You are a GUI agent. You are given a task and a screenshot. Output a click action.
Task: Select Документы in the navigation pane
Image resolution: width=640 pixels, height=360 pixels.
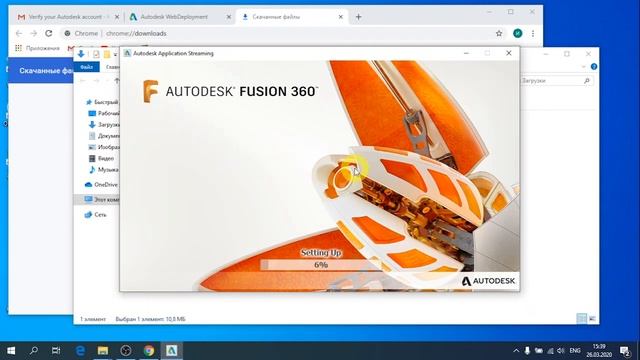(x=104, y=136)
